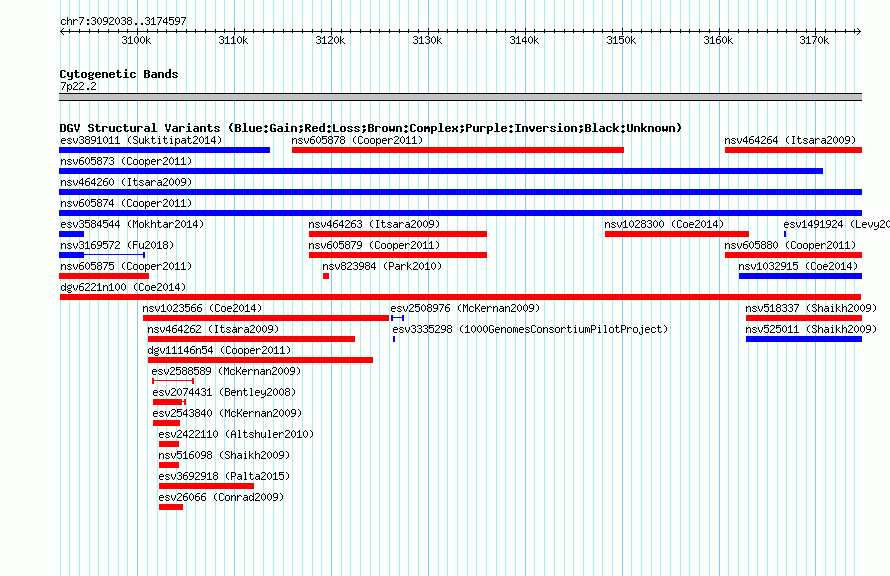This screenshot has height=576, width=890.
Task: Click the red bar under nsv464263
Action: [x=398, y=234]
